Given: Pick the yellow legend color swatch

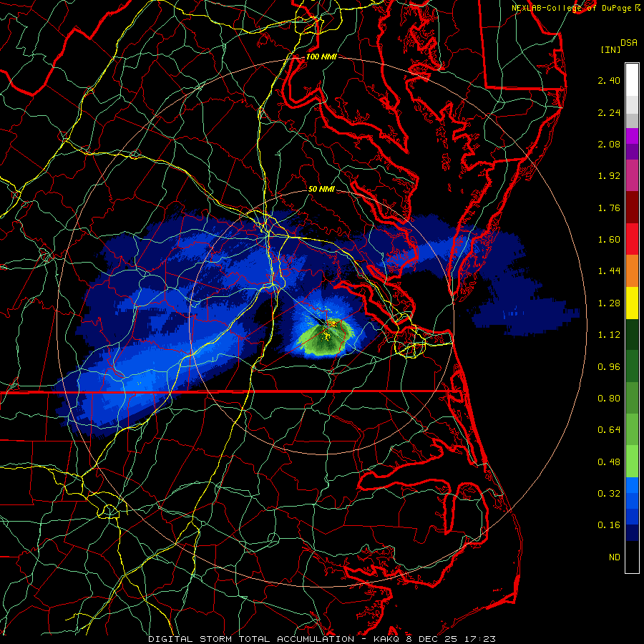Looking at the screenshot, I should [x=632, y=303].
